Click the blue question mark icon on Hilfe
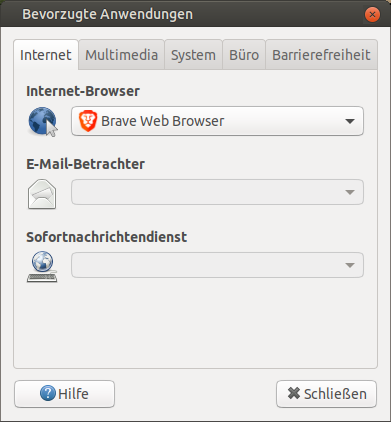391x422 pixels. (48, 393)
